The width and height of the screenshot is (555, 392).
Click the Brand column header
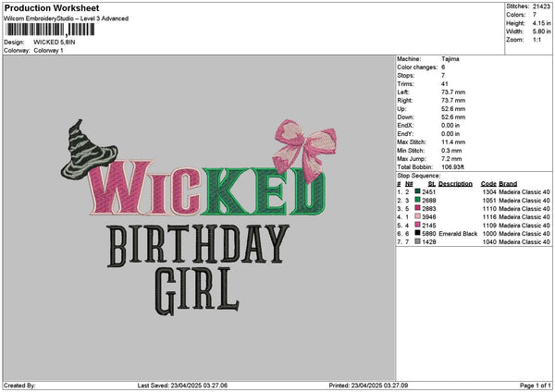509,183
